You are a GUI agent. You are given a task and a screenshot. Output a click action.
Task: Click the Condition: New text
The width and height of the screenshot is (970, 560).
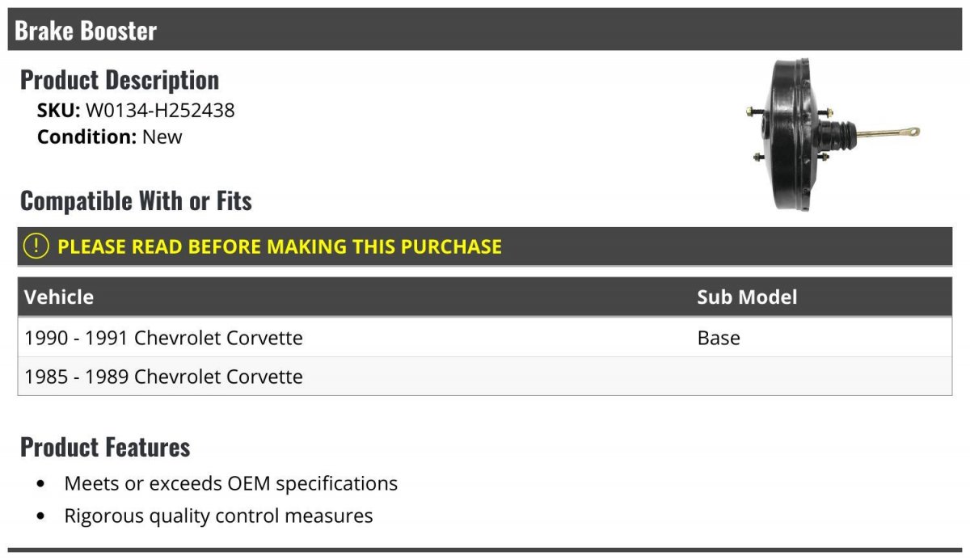pyautogui.click(x=110, y=137)
